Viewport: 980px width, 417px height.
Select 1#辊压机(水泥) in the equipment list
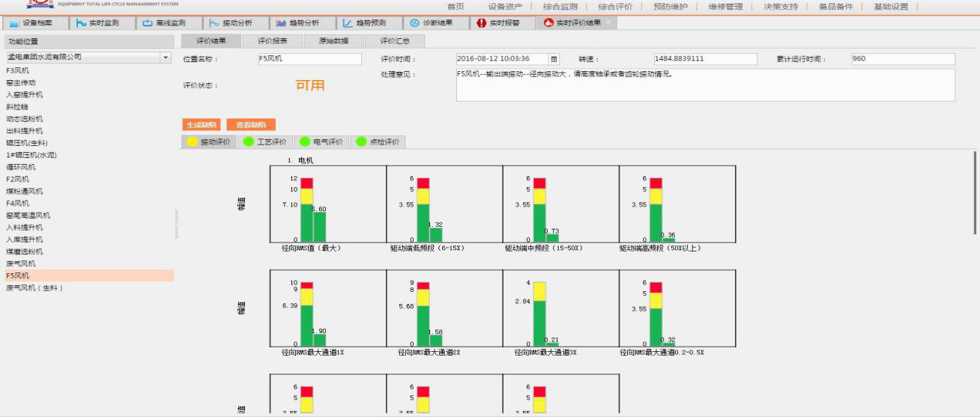31,155
